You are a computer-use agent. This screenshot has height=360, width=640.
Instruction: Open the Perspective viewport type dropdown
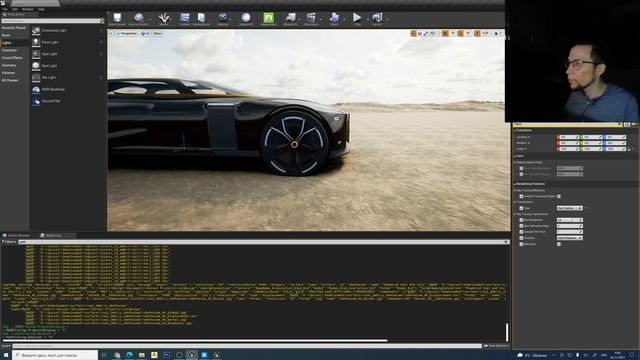click(127, 33)
